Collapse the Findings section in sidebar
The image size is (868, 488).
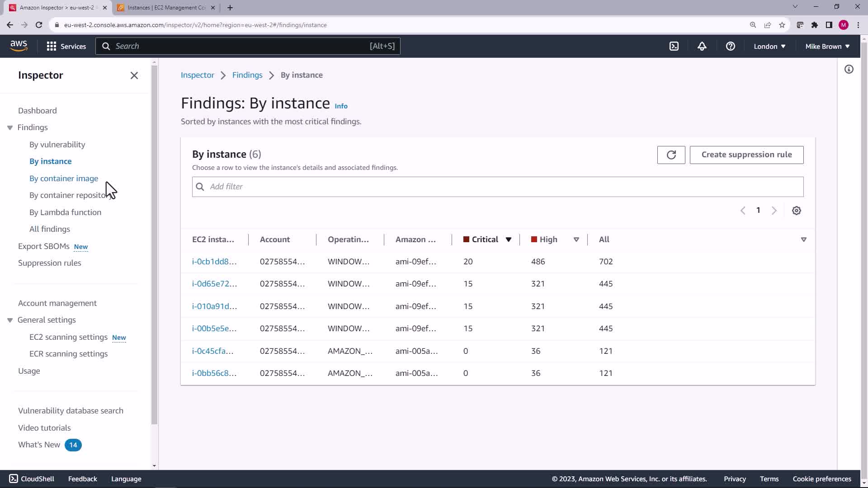click(x=9, y=128)
